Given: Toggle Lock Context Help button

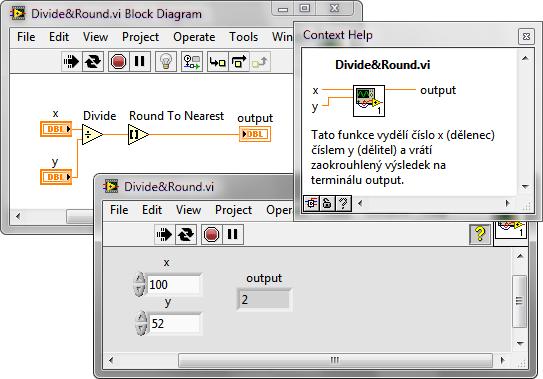Looking at the screenshot, I should pyautogui.click(x=327, y=203).
